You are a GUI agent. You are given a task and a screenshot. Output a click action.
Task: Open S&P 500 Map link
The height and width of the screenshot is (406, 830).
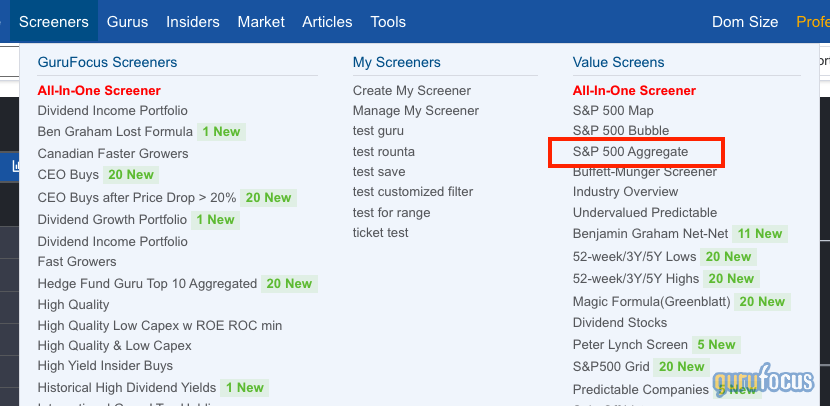(613, 111)
